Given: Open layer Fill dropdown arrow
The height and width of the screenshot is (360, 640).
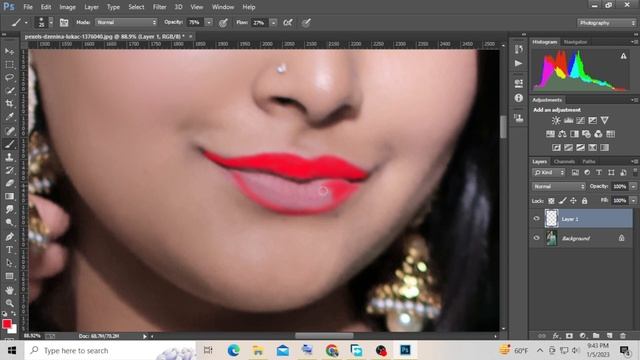Looking at the screenshot, I should [633, 200].
